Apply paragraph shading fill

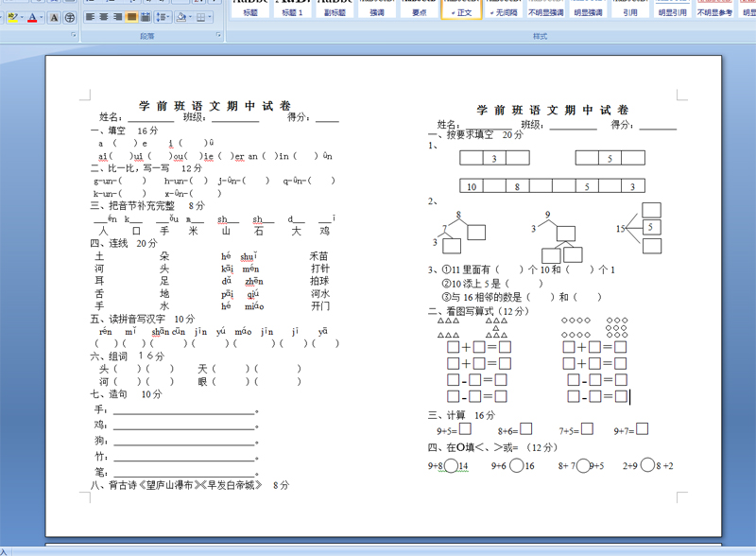181,17
